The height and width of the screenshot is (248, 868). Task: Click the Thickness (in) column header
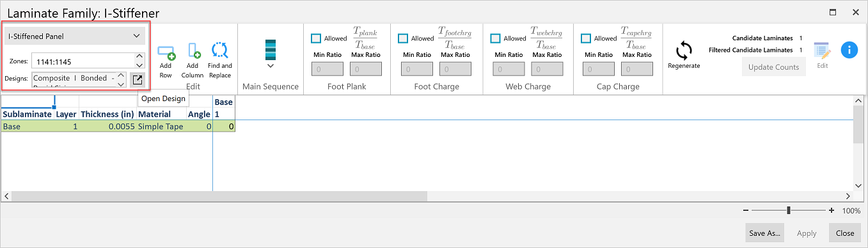point(107,114)
